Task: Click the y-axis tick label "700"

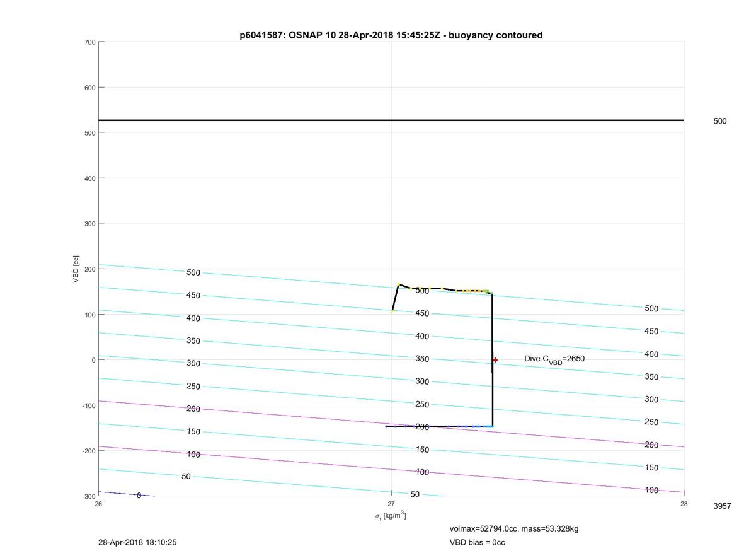Action: click(x=90, y=42)
